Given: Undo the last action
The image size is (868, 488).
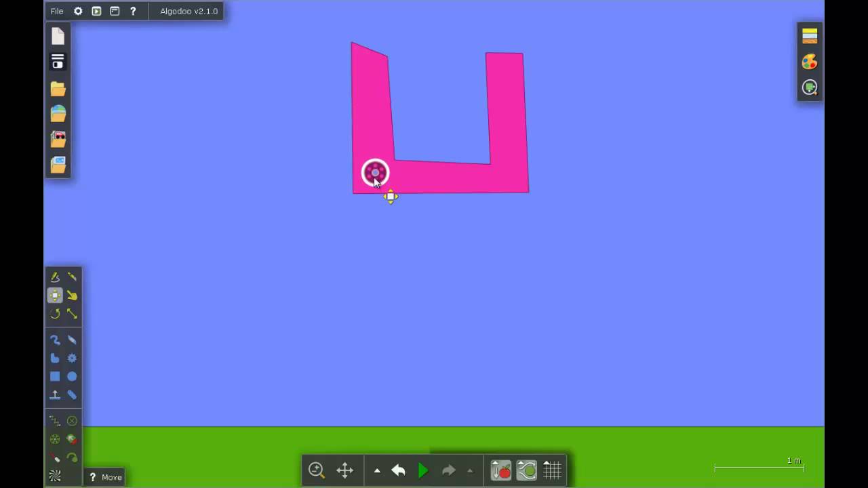Looking at the screenshot, I should [398, 470].
